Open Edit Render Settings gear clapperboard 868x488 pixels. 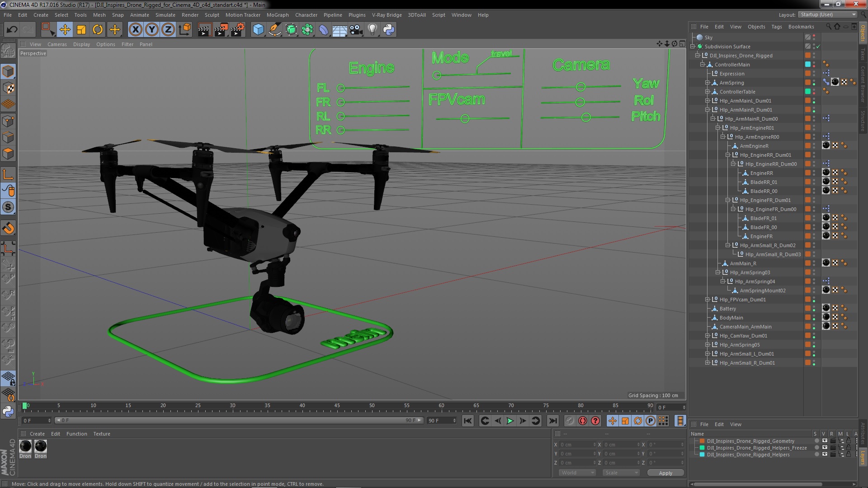(238, 30)
